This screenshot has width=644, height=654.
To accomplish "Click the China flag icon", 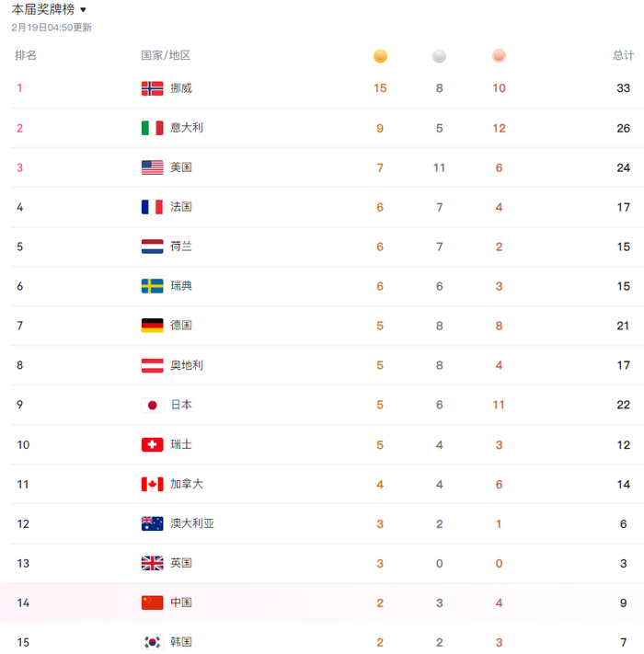I will (152, 602).
